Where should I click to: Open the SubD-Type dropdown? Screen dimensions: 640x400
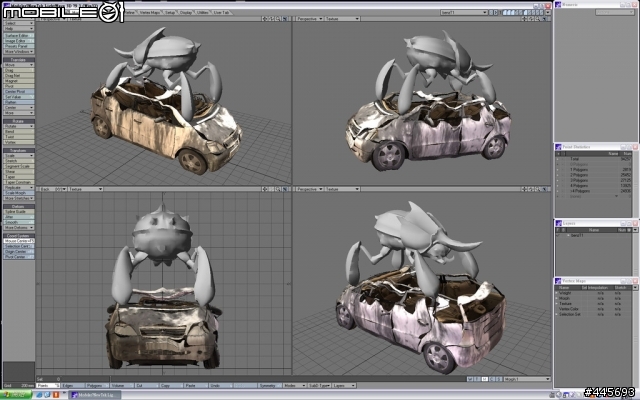pyautogui.click(x=319, y=385)
